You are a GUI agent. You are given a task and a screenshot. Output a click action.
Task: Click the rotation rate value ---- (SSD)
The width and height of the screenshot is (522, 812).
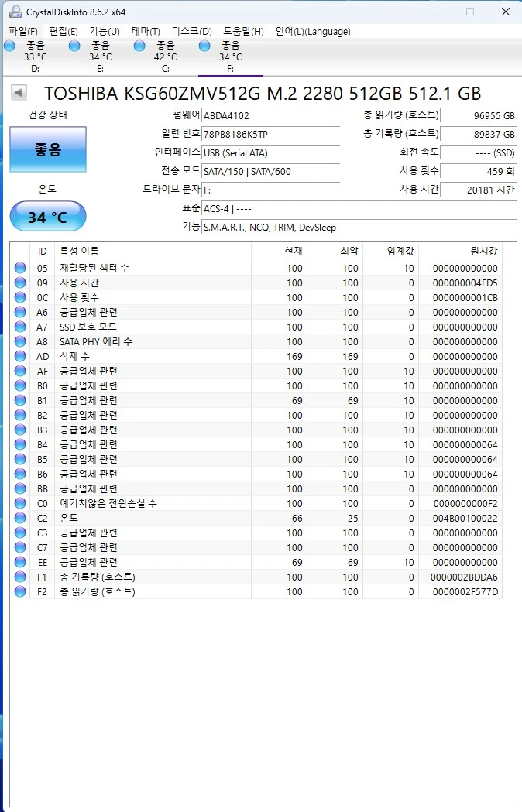pos(478,152)
